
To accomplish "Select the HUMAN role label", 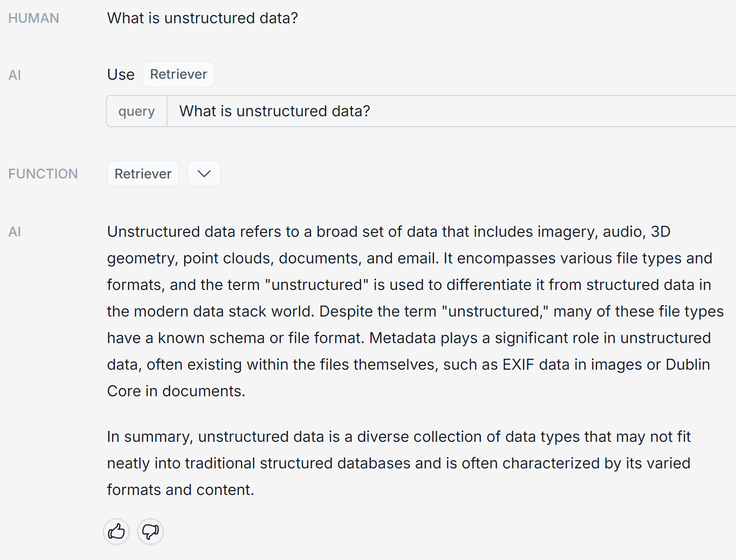I will pos(34,18).
